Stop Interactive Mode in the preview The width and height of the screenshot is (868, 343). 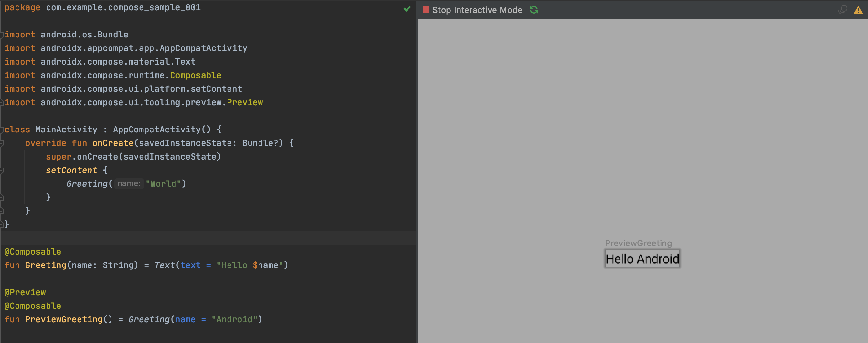477,10
